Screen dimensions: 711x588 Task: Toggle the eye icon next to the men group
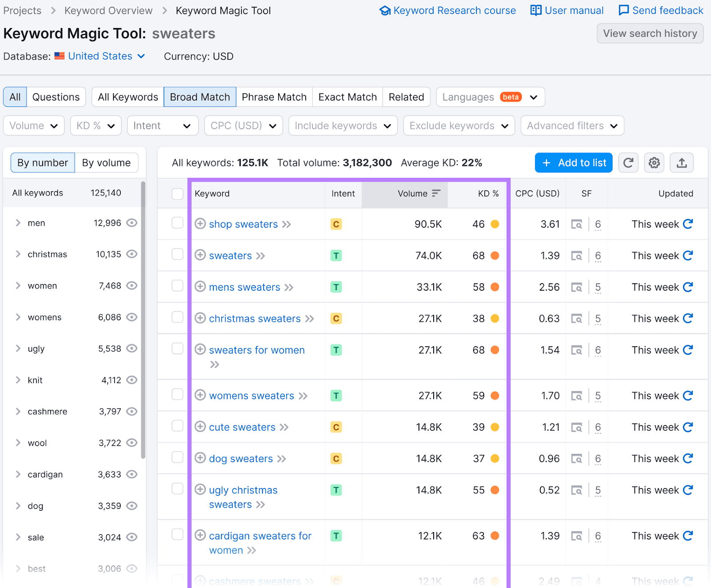[x=132, y=223]
